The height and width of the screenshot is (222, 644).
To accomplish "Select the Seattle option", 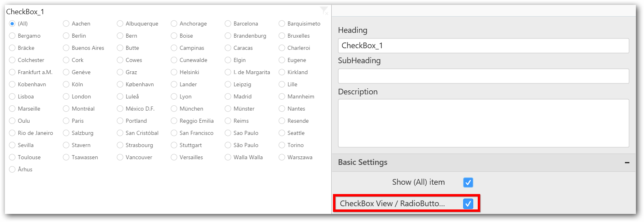I will point(282,133).
